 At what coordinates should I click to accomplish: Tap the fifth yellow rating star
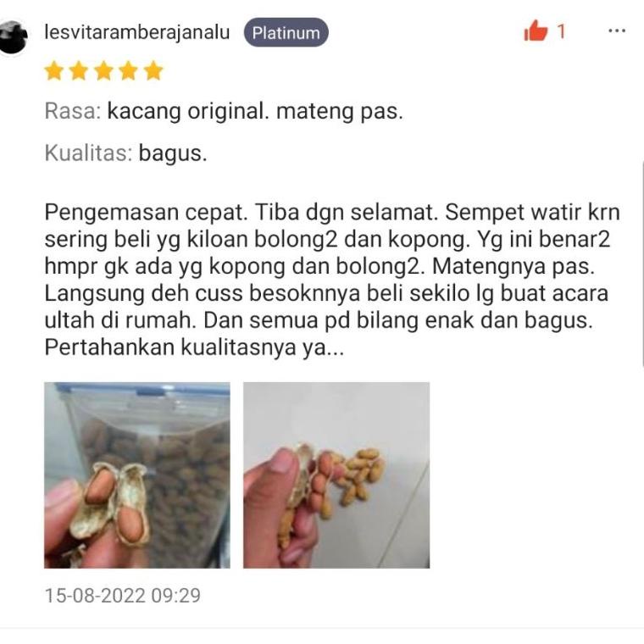(x=153, y=70)
